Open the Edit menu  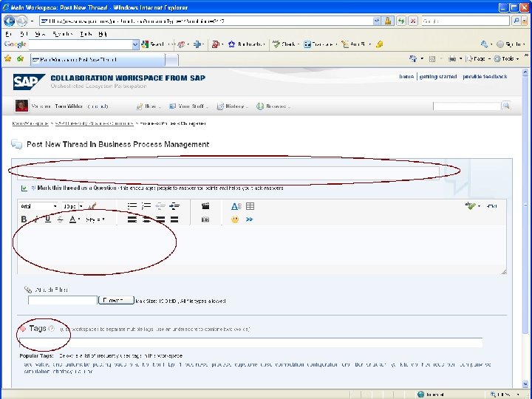(x=24, y=34)
